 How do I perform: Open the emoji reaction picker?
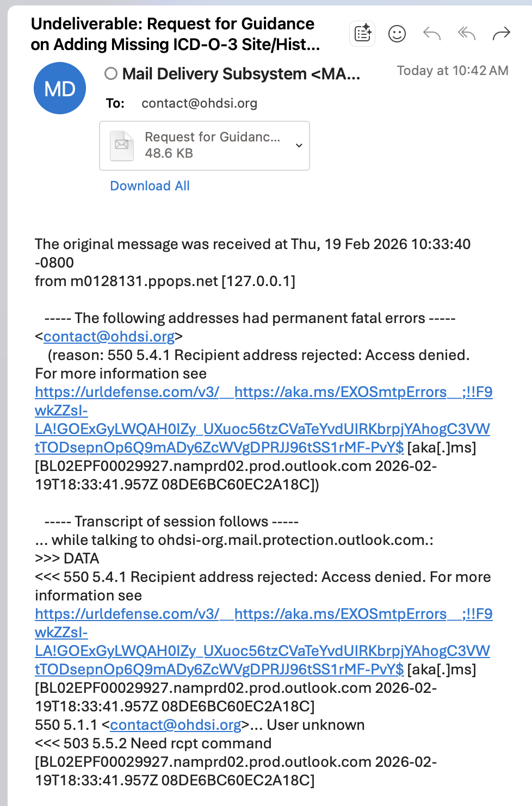(x=397, y=34)
